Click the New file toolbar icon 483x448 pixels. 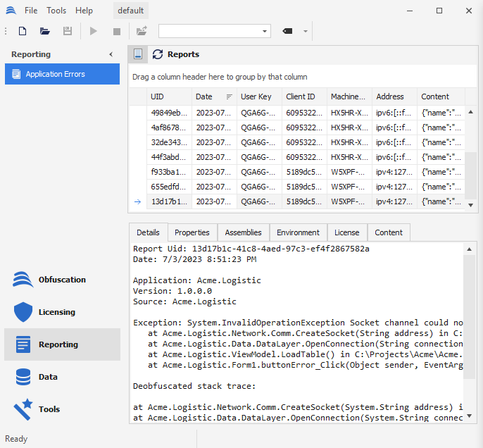(23, 31)
